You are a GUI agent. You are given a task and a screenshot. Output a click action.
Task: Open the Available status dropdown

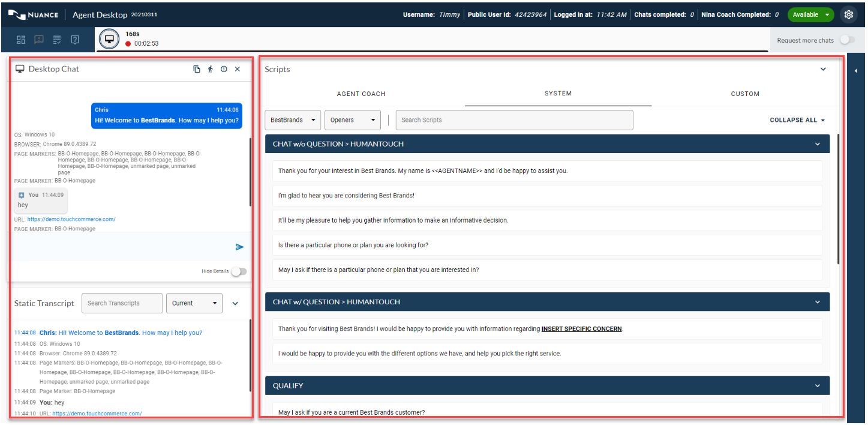810,14
